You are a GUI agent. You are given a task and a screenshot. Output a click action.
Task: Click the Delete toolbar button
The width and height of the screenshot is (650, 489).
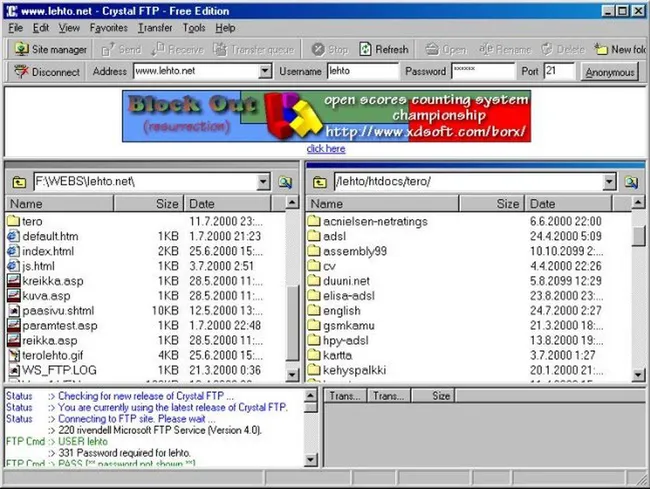563,49
